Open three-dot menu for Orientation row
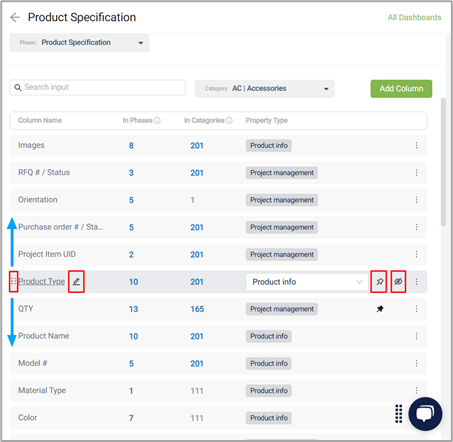 [x=416, y=200]
